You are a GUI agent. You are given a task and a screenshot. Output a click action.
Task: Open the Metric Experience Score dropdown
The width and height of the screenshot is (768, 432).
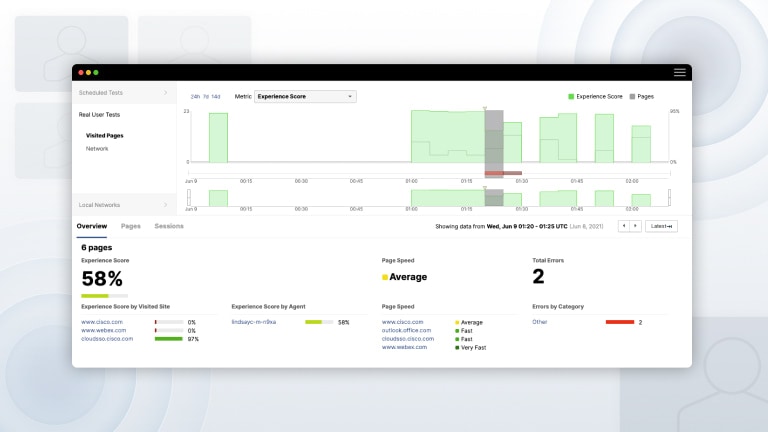305,96
